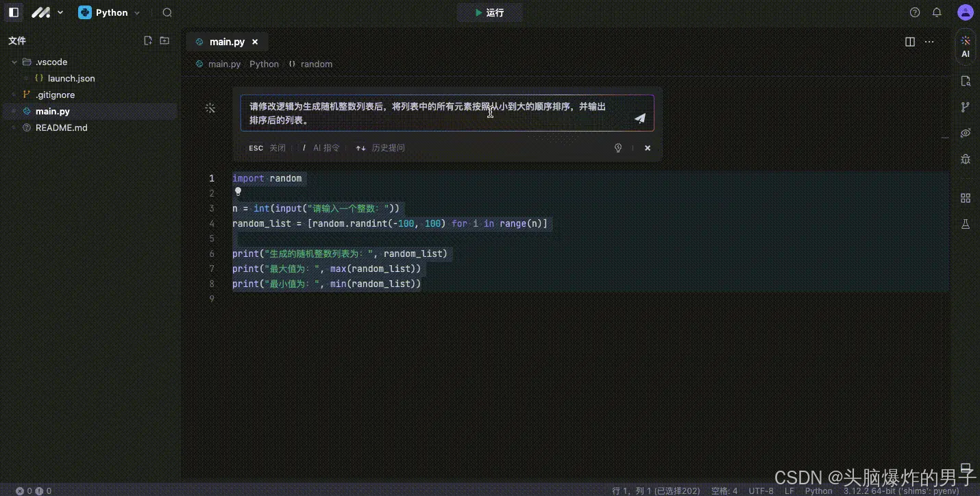Open the source control (branch) panel

pos(965,107)
